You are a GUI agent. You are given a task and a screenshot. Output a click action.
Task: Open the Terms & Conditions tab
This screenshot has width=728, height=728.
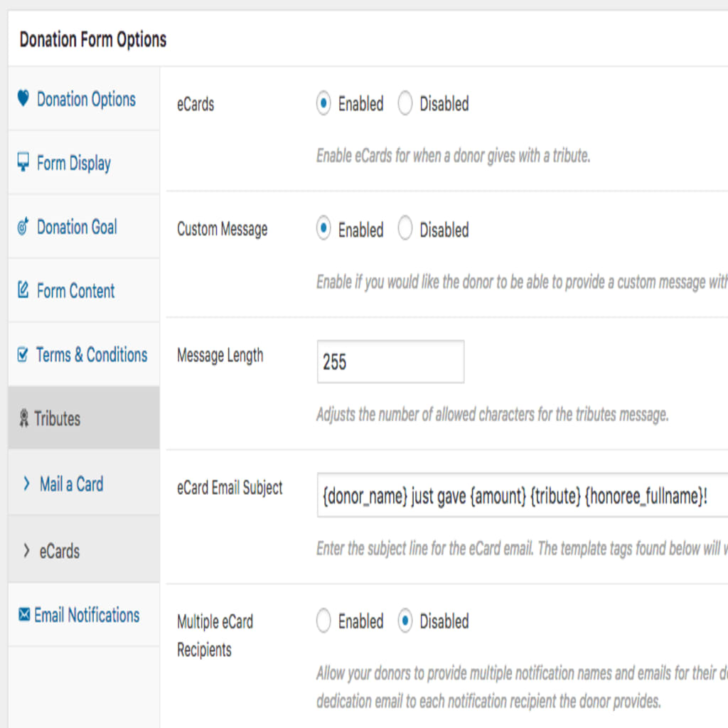(84, 354)
